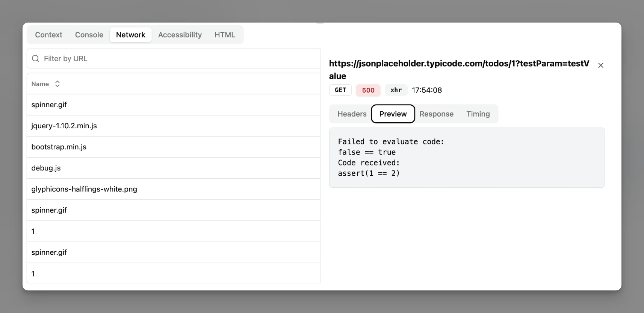Open the HTML tab

225,35
